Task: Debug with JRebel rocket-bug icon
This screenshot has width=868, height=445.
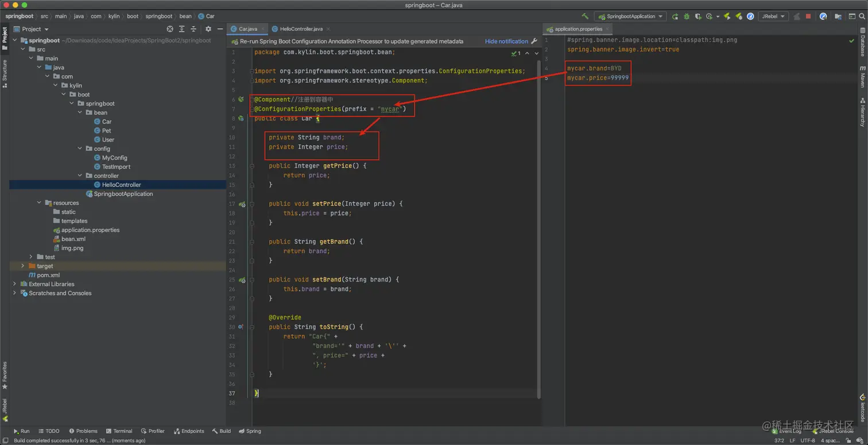Action: pos(739,17)
